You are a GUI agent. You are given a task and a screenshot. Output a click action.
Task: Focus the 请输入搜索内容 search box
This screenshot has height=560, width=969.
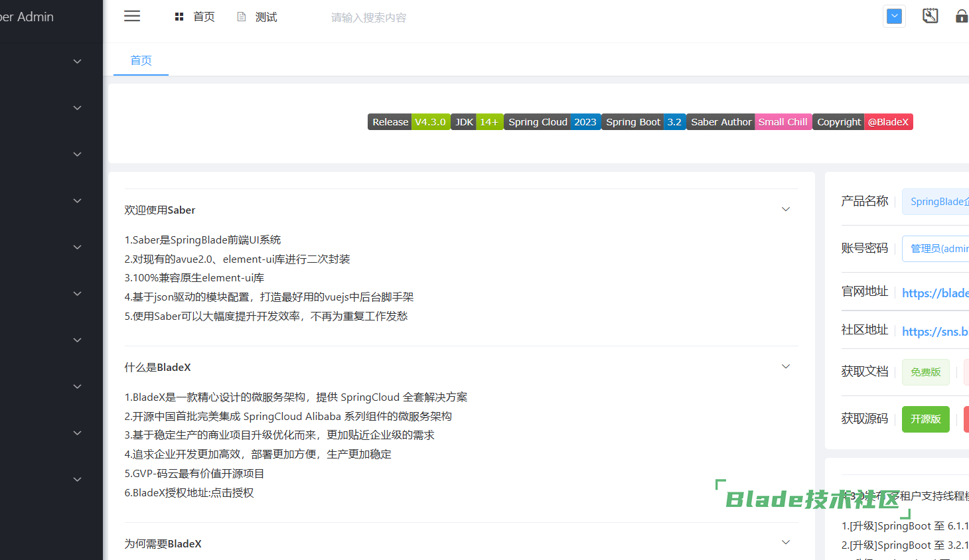point(369,17)
